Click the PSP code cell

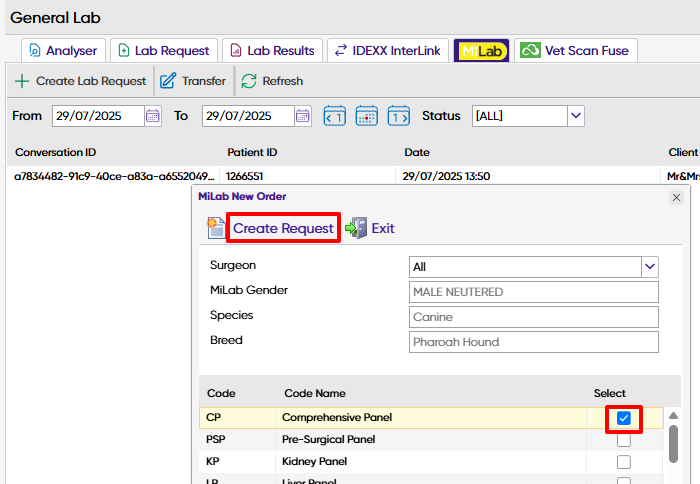(x=237, y=439)
